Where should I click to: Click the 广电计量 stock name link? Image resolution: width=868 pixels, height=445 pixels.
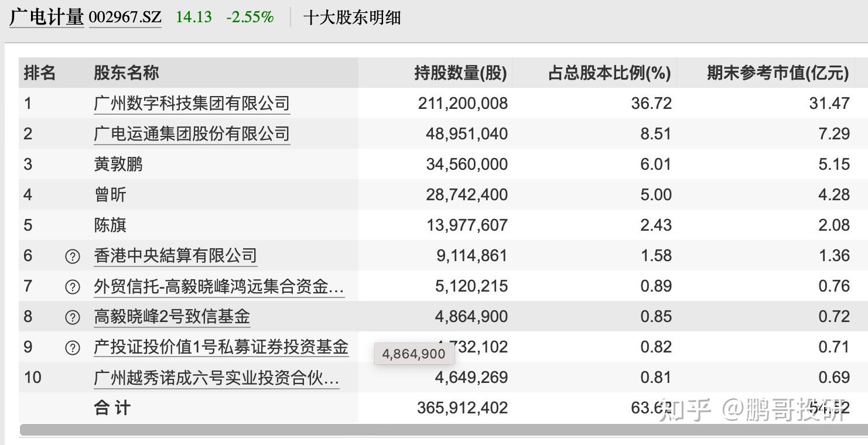click(x=46, y=17)
